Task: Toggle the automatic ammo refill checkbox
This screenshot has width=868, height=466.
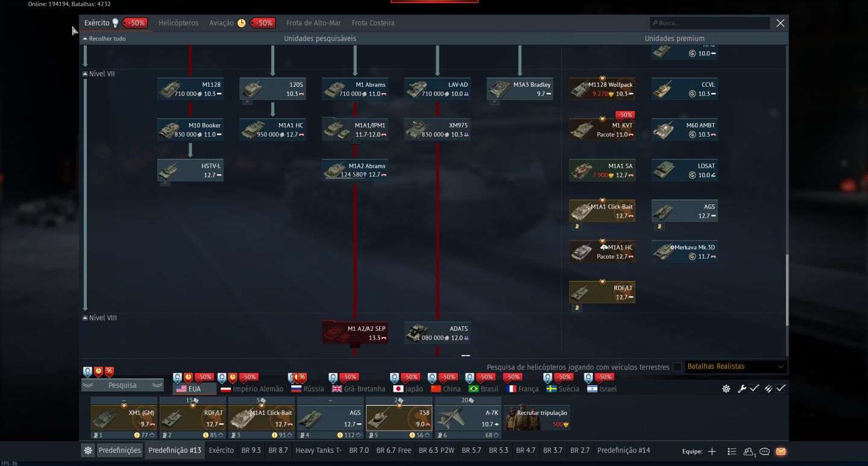Action: pyautogui.click(x=781, y=389)
